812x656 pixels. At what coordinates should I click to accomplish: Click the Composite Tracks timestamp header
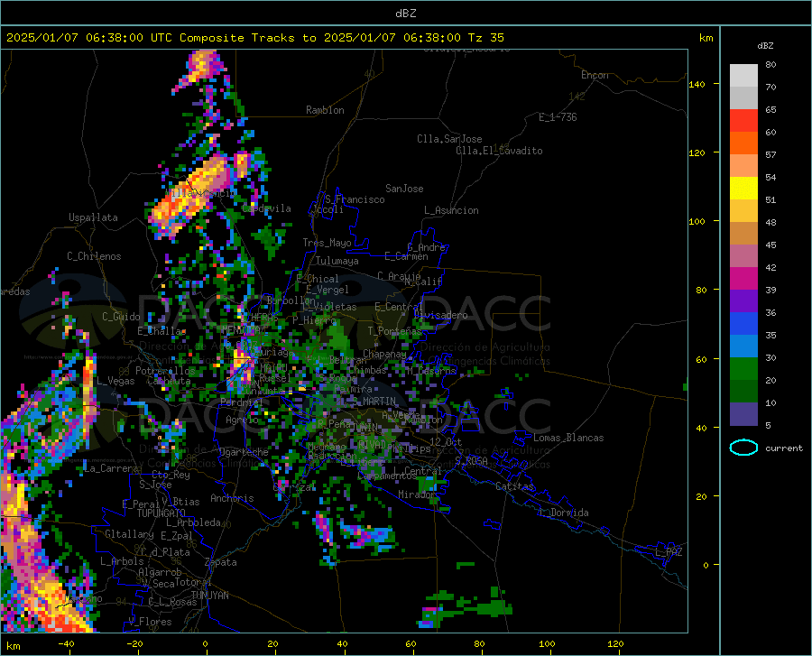pyautogui.click(x=254, y=38)
